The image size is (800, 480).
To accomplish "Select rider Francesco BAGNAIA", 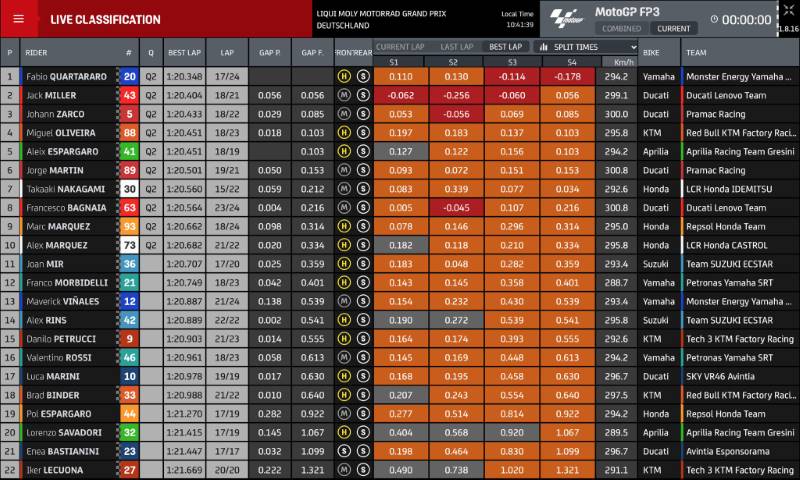I will click(66, 208).
